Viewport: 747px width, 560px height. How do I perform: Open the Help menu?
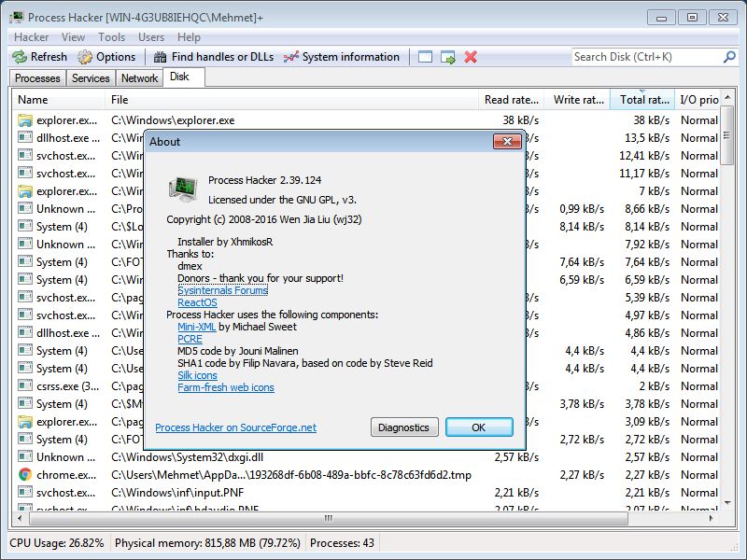189,37
